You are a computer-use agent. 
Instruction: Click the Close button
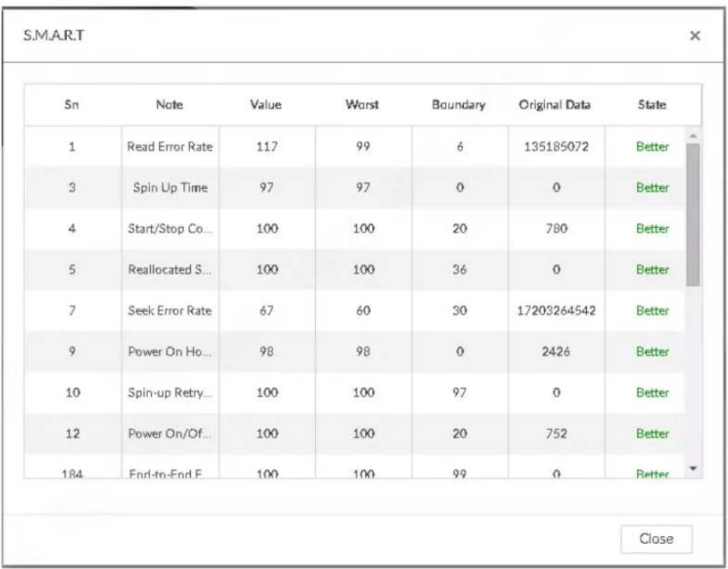(x=656, y=539)
